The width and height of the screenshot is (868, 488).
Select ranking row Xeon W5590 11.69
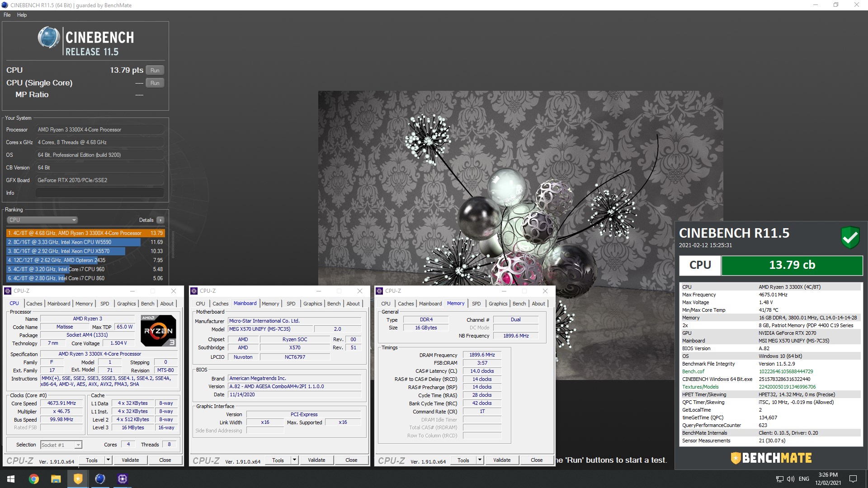point(85,242)
